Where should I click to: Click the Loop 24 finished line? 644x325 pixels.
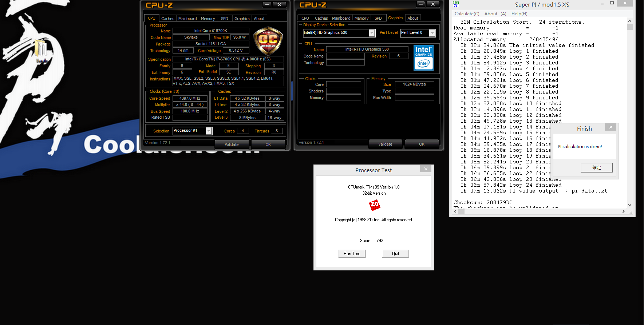511,185
